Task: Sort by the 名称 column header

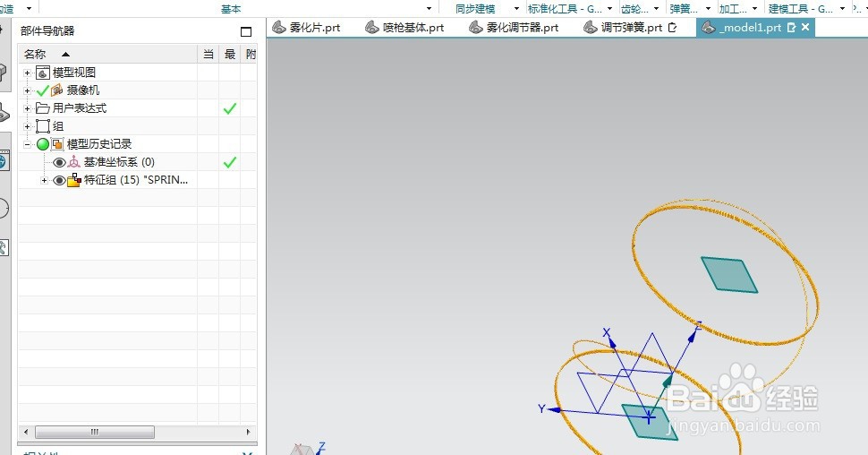Action: pyautogui.click(x=107, y=54)
